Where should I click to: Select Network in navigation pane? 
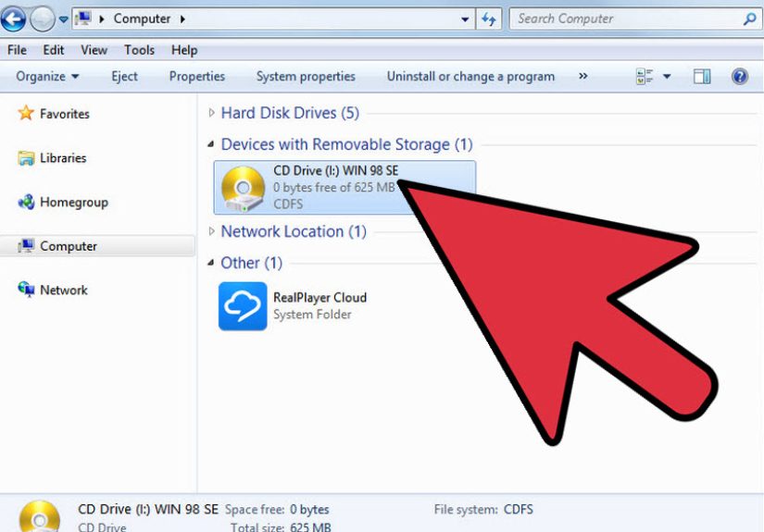64,291
